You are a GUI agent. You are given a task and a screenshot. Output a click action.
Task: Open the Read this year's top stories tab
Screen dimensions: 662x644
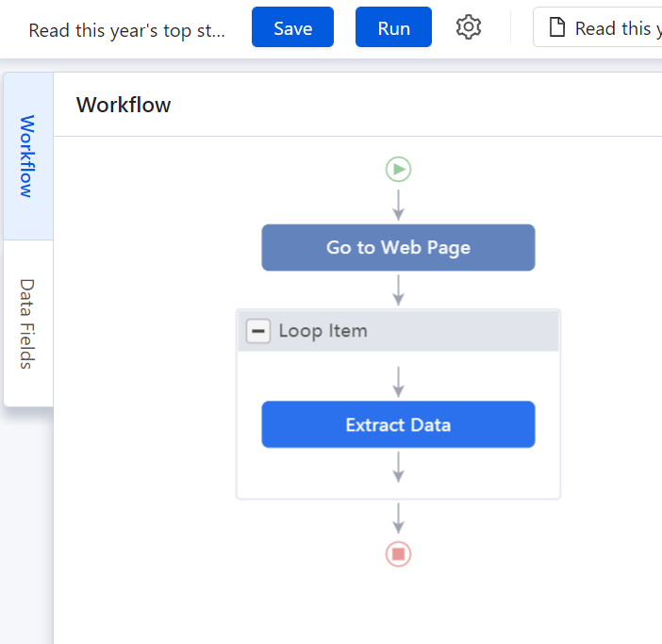pos(598,27)
